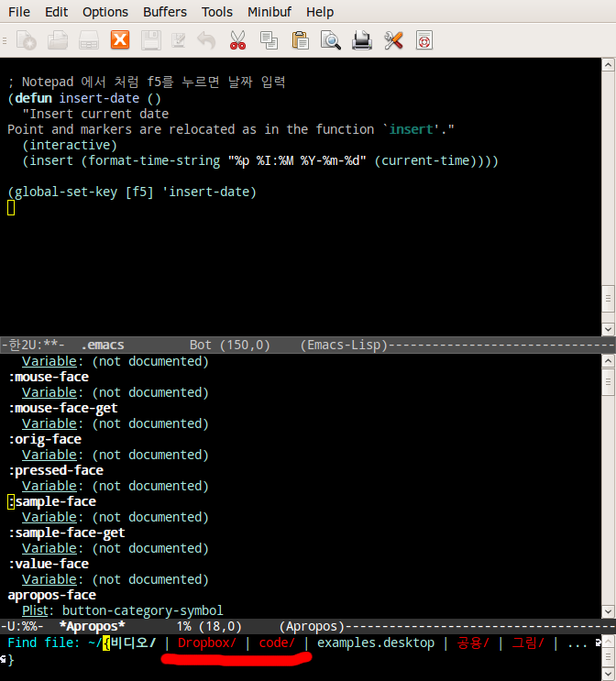This screenshot has width=616, height=681.
Task: Choose the 그림/ completion in minibuffer
Action: (528, 643)
